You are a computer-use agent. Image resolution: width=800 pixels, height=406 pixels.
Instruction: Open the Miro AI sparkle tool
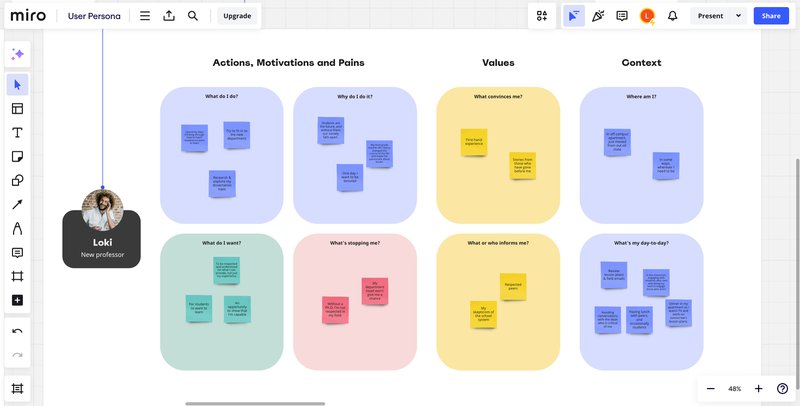pos(18,54)
